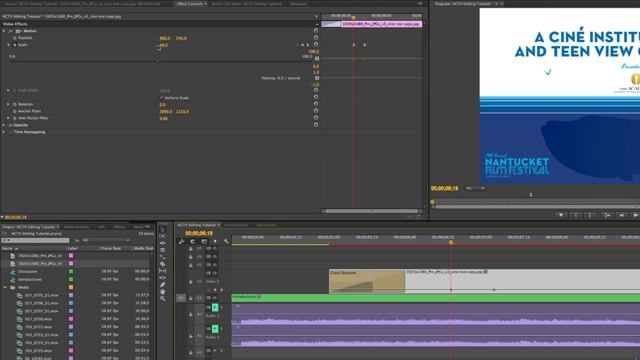The width and height of the screenshot is (640, 360).
Task: Click Mark Out in Program monitor
Action: click(591, 215)
